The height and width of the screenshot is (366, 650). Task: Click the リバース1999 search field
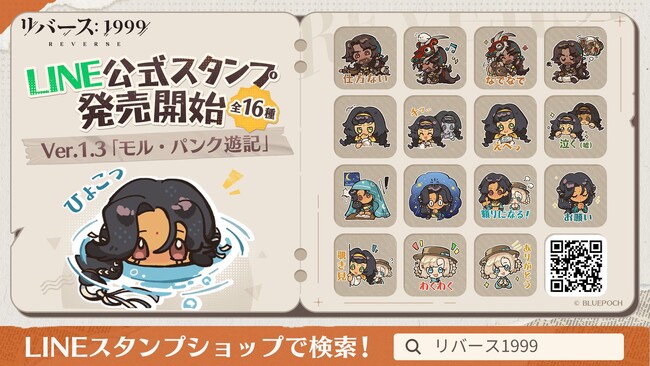tap(509, 346)
